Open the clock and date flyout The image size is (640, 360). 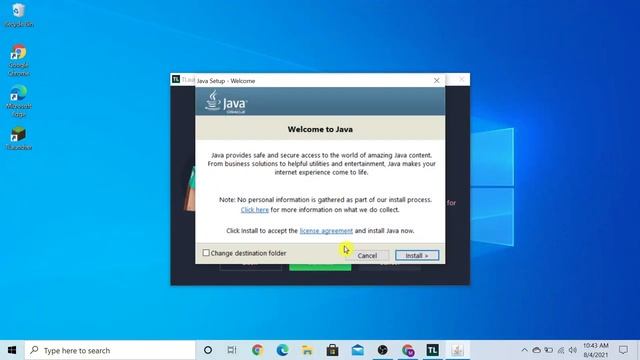coord(596,350)
